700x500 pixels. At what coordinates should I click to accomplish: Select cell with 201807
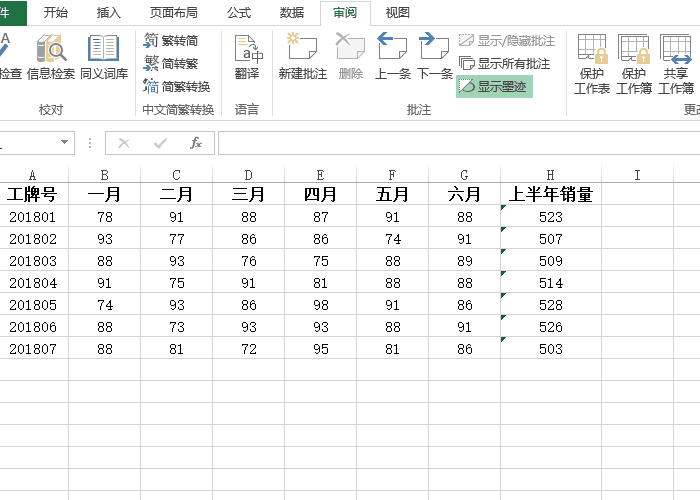tap(32, 349)
